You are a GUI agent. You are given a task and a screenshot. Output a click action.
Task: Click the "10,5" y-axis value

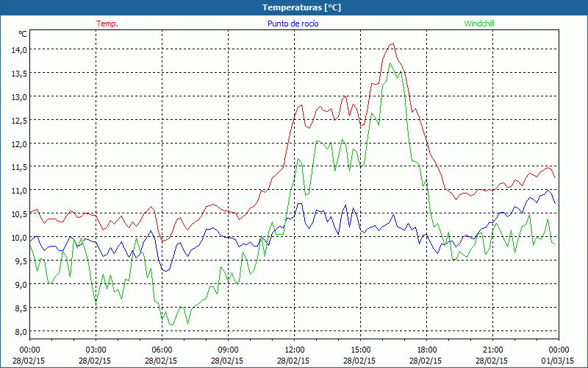pyautogui.click(x=19, y=214)
